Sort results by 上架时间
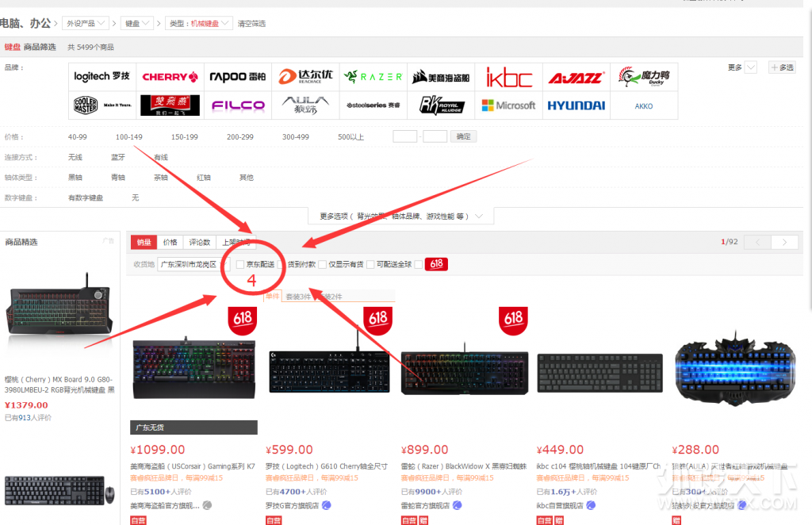This screenshot has width=812, height=525. click(x=236, y=243)
